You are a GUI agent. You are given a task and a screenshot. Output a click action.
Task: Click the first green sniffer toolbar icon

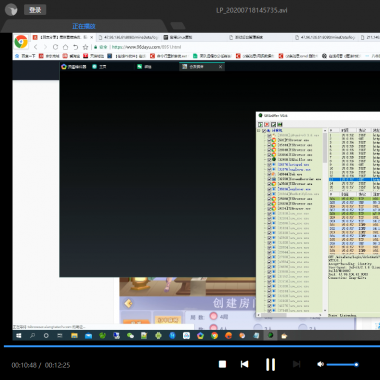click(x=260, y=124)
